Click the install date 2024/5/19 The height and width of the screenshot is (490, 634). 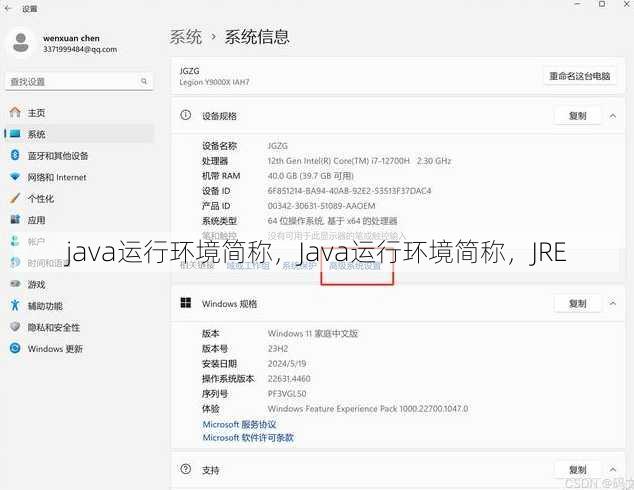tap(287, 363)
